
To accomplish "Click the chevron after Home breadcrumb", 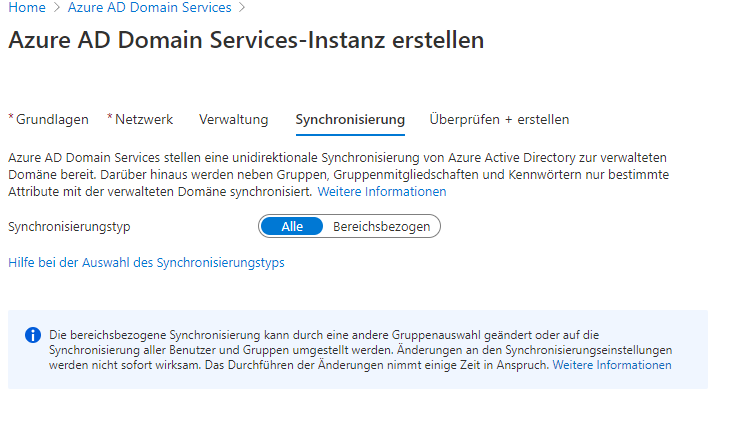I will 56,8.
